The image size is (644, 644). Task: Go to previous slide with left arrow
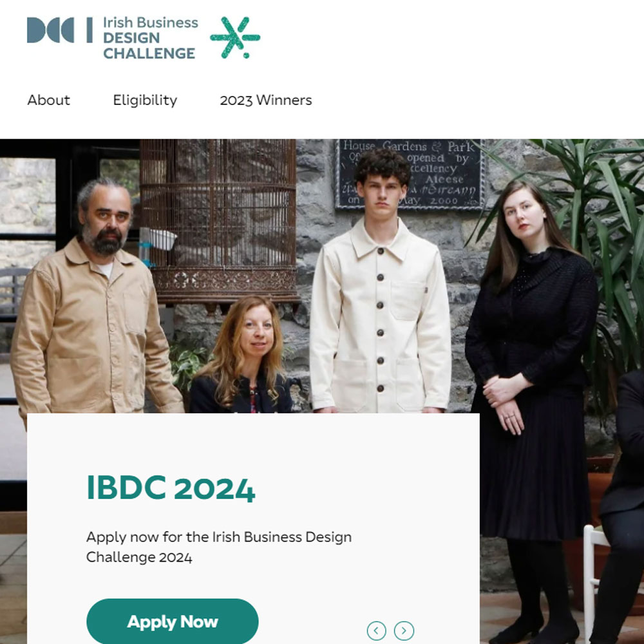coord(376,630)
